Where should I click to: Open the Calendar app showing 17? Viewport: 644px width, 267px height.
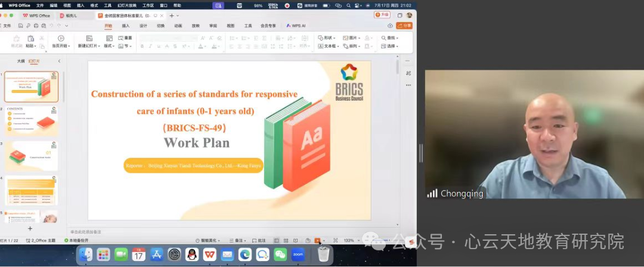coord(139,254)
